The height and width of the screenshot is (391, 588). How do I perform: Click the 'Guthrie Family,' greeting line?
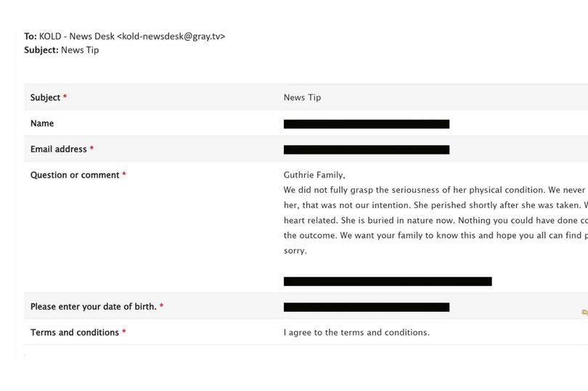click(x=314, y=175)
